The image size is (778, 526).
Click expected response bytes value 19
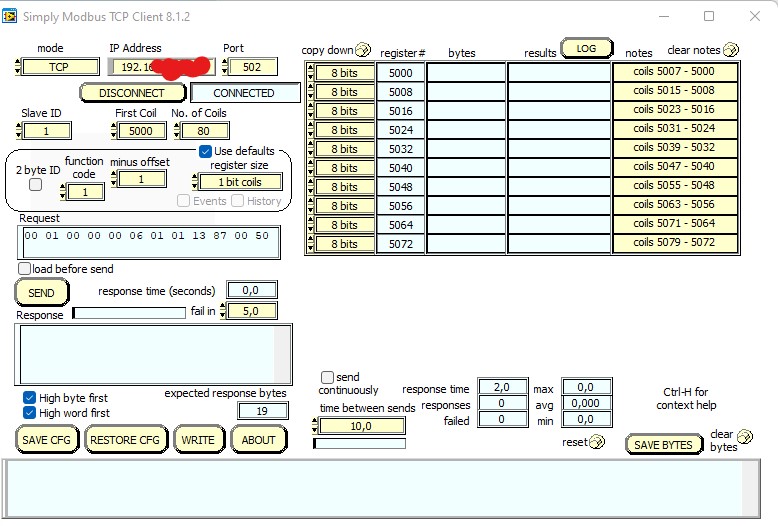(x=263, y=411)
